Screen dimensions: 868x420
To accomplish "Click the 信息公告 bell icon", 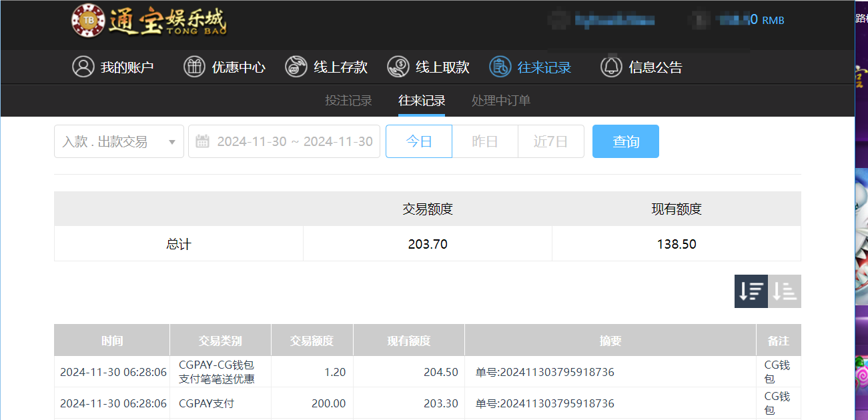I will (x=611, y=67).
